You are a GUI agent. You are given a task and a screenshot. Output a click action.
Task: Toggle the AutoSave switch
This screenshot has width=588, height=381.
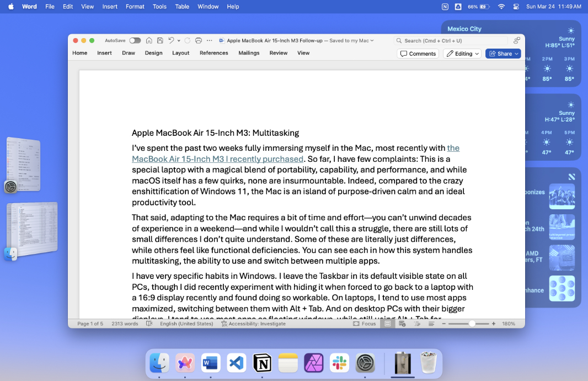click(135, 40)
